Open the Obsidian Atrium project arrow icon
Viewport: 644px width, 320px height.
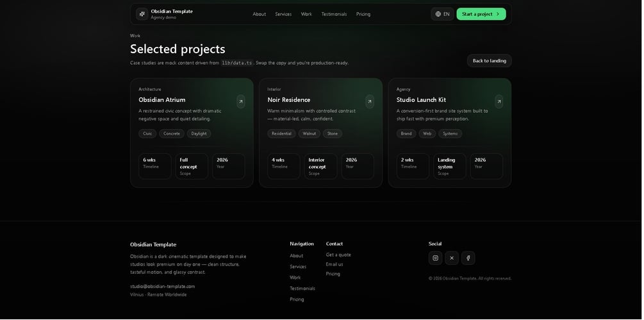(241, 101)
